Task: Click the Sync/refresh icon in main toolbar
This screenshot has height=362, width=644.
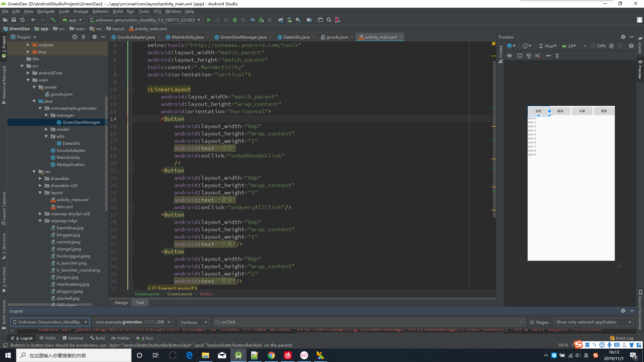Action: [x=22, y=20]
